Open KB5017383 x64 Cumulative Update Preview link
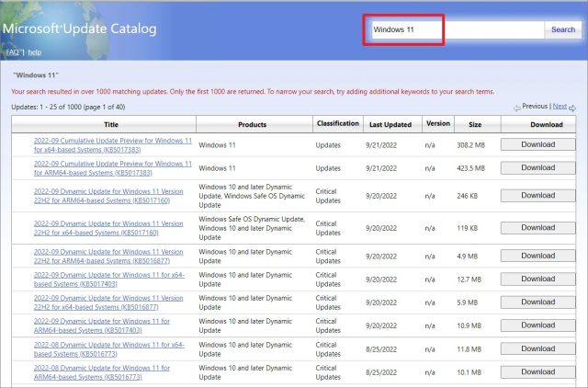This screenshot has width=588, height=388. coord(112,145)
